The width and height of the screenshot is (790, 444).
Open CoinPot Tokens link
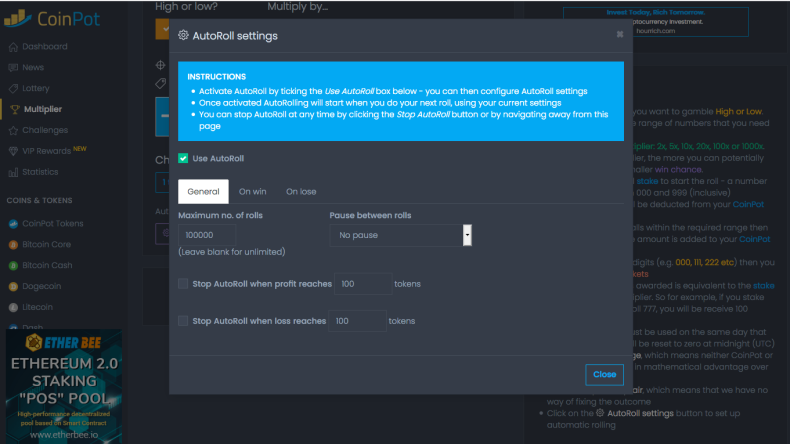tap(52, 224)
